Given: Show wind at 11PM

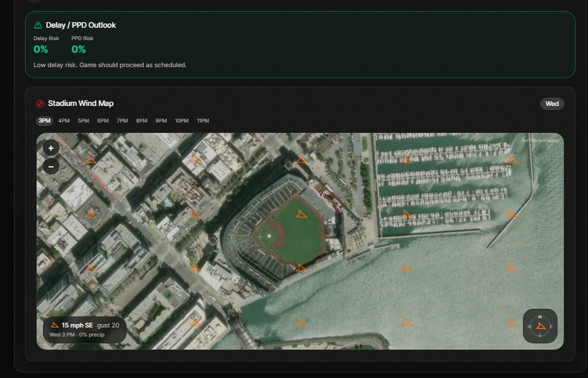Looking at the screenshot, I should (203, 121).
